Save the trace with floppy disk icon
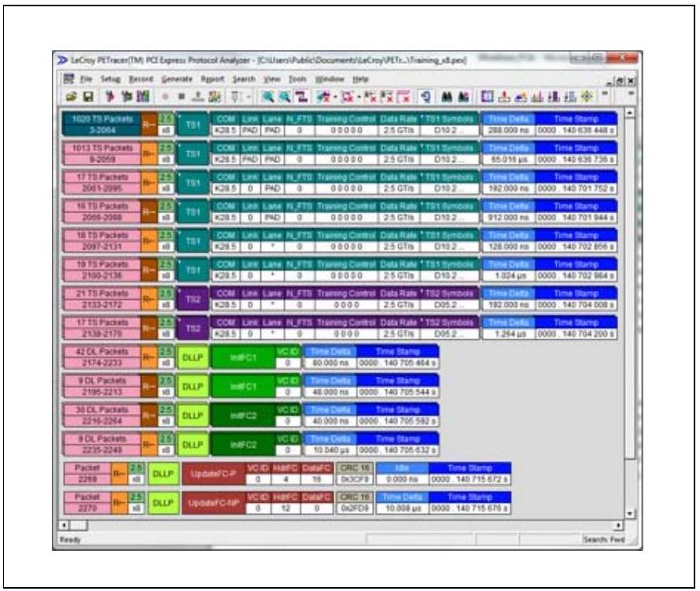 88,97
